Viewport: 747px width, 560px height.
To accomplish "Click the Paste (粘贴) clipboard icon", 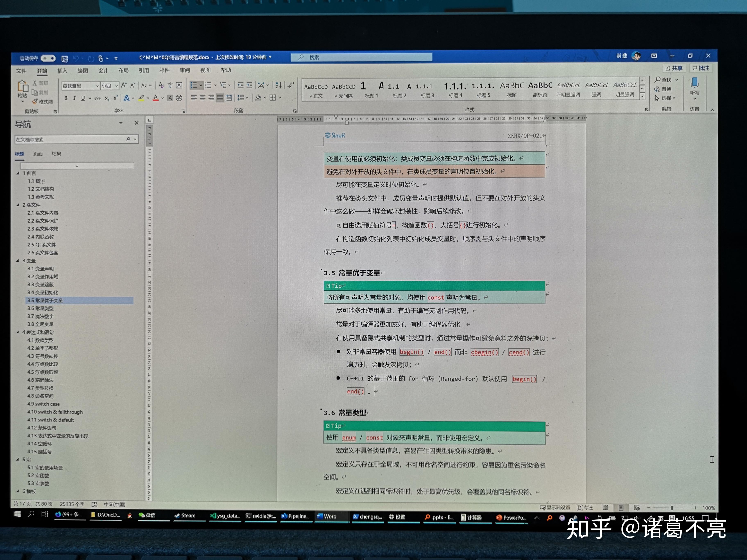I will (23, 86).
